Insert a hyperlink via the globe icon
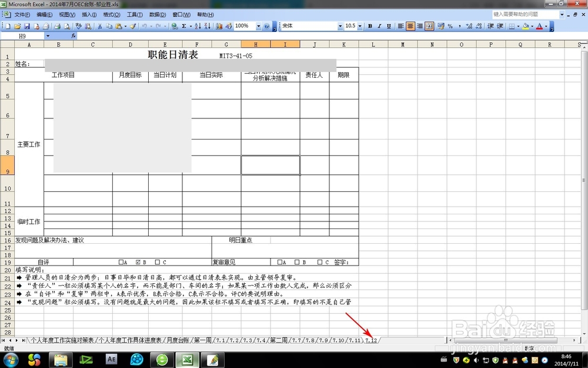The image size is (588, 368). pyautogui.click(x=175, y=26)
